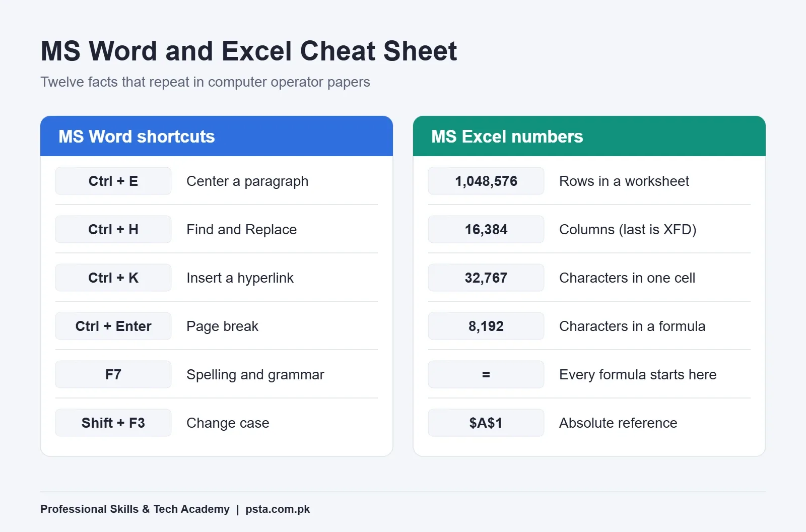
Task: Click the 'Shift + F3' key badge
Action: tap(113, 423)
